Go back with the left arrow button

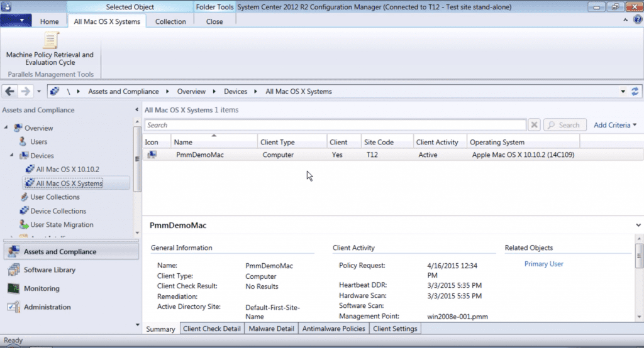(x=10, y=91)
